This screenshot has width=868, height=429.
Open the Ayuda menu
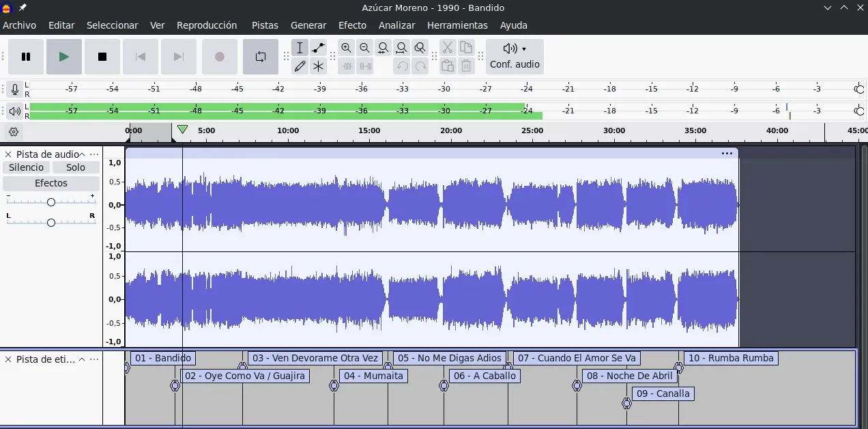pos(513,25)
